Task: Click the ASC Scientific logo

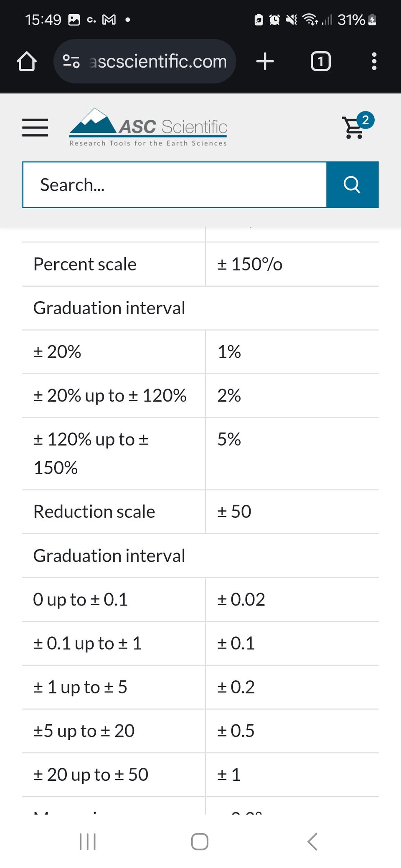Action: coord(148,127)
